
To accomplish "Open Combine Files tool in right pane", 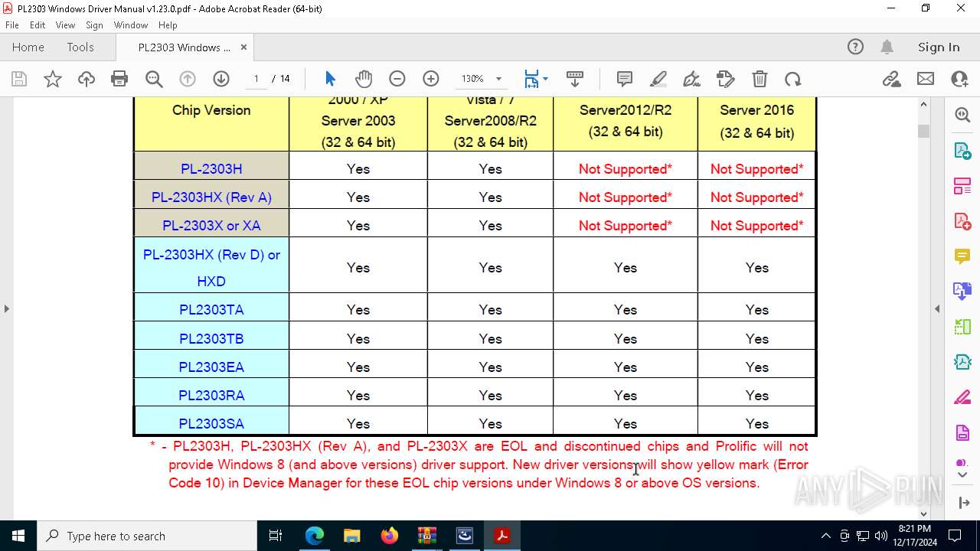I will (x=962, y=292).
